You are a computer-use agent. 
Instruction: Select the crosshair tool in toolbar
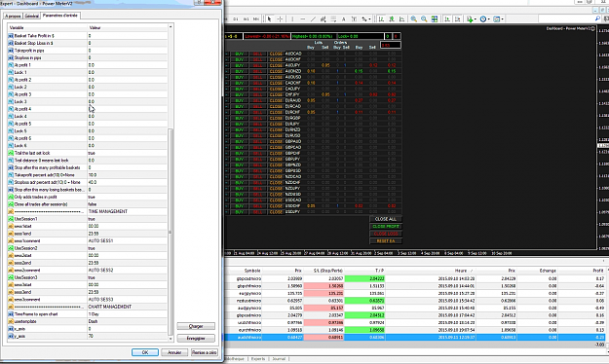(280, 19)
